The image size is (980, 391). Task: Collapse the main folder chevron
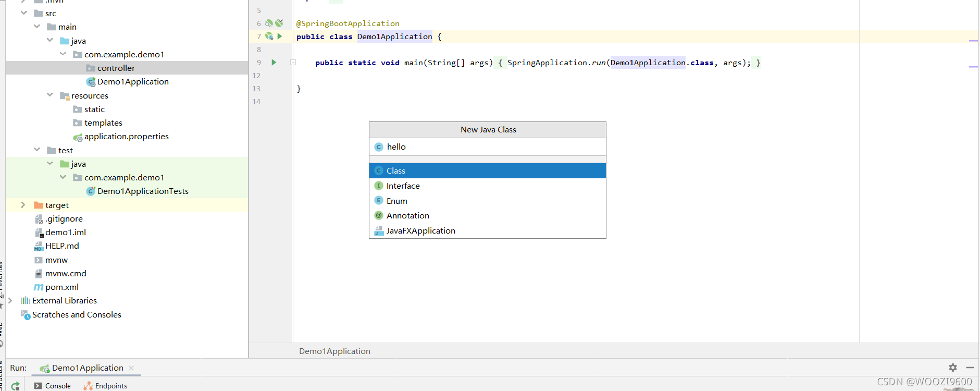click(x=37, y=26)
